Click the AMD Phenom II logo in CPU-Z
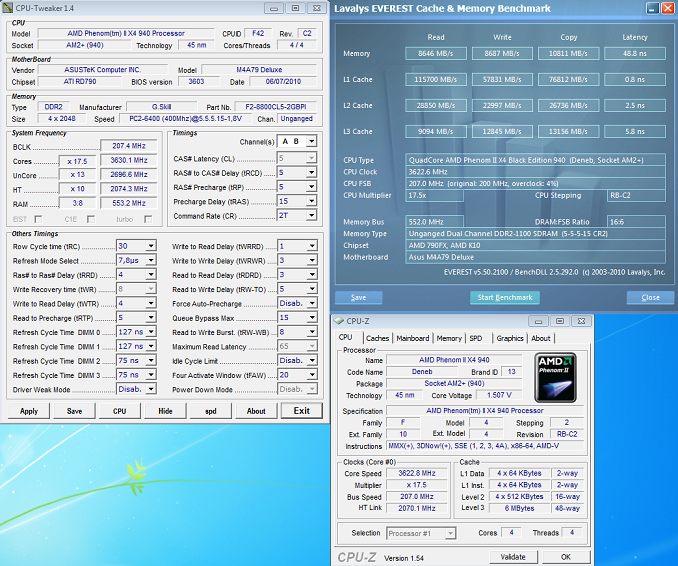This screenshot has width=678, height=566. coord(556,377)
